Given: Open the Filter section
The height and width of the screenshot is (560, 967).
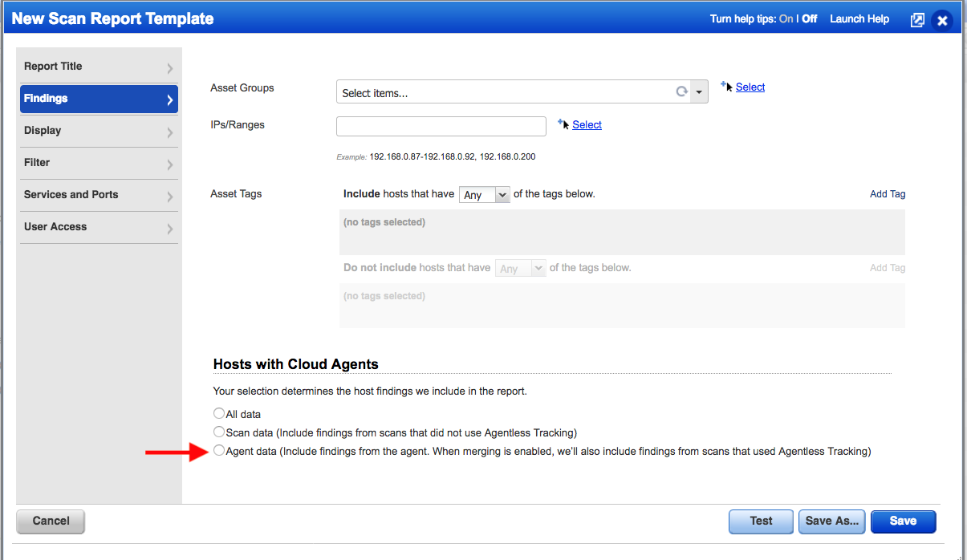Looking at the screenshot, I should click(98, 162).
